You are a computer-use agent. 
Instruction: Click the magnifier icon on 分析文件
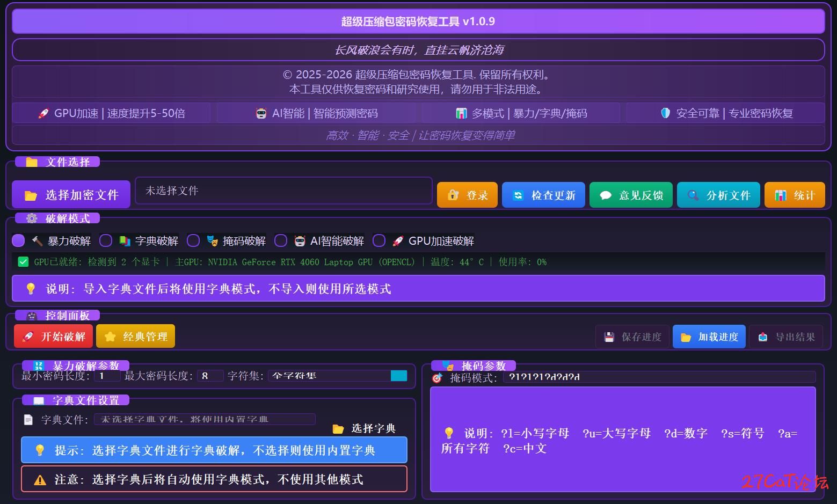693,195
